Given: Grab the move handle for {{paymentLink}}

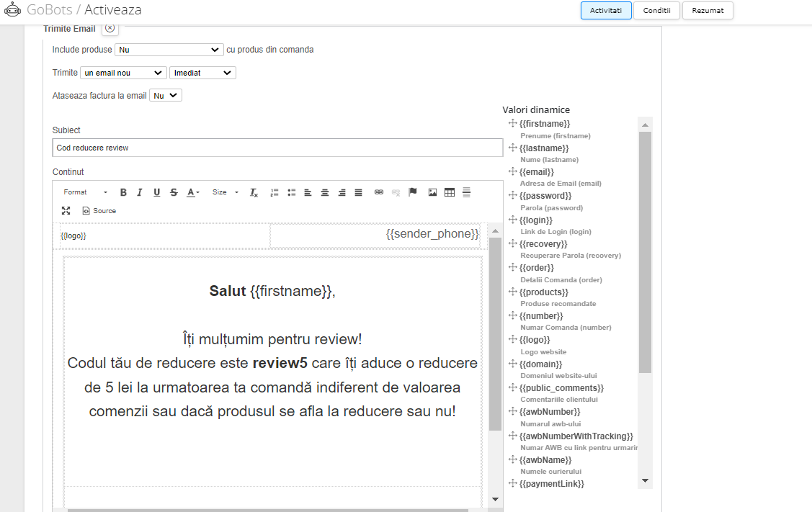Looking at the screenshot, I should click(513, 483).
